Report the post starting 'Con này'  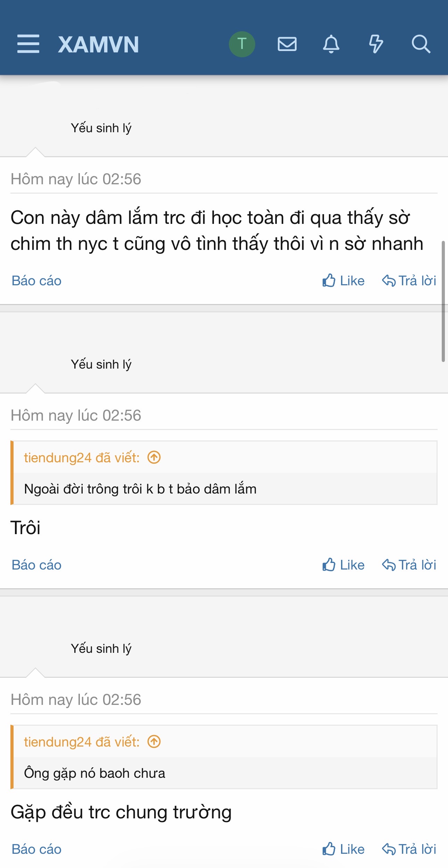(36, 281)
